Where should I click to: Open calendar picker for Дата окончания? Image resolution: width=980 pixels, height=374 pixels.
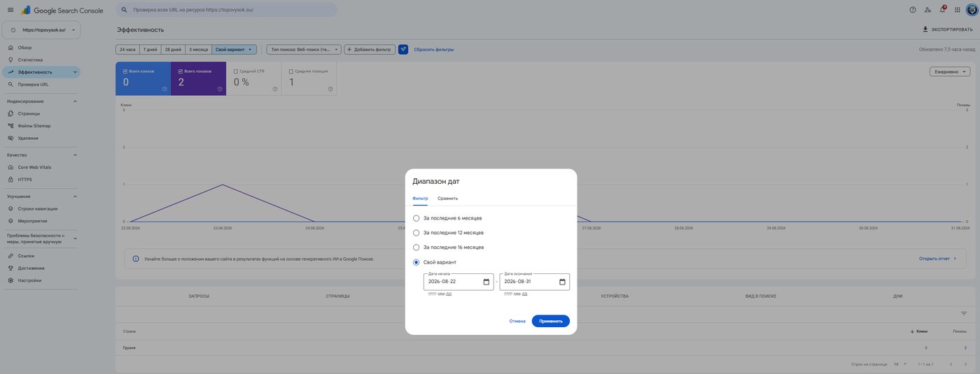pos(562,282)
